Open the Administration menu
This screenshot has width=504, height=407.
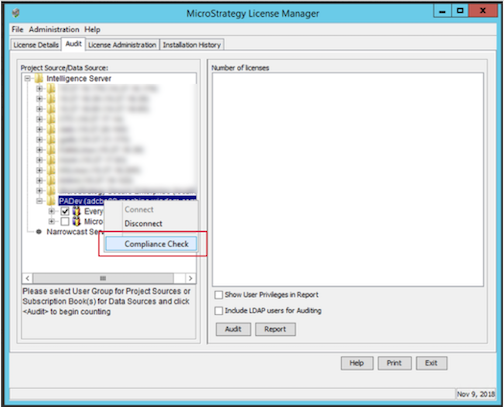pyautogui.click(x=54, y=29)
